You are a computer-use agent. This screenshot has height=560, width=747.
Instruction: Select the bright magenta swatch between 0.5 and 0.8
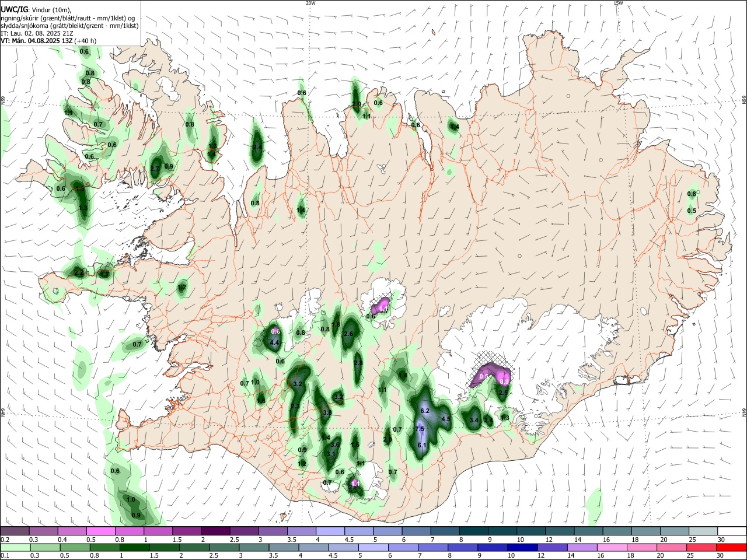pos(100,531)
